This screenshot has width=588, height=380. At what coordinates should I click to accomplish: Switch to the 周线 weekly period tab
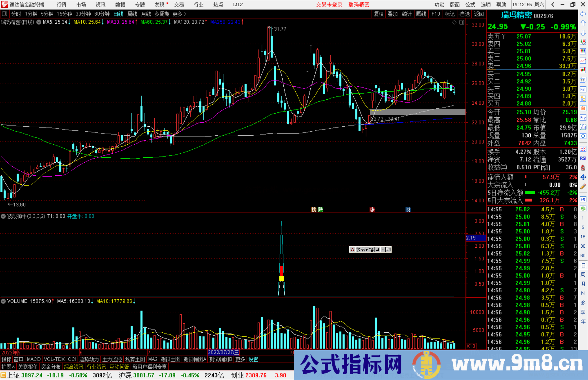[x=132, y=14]
